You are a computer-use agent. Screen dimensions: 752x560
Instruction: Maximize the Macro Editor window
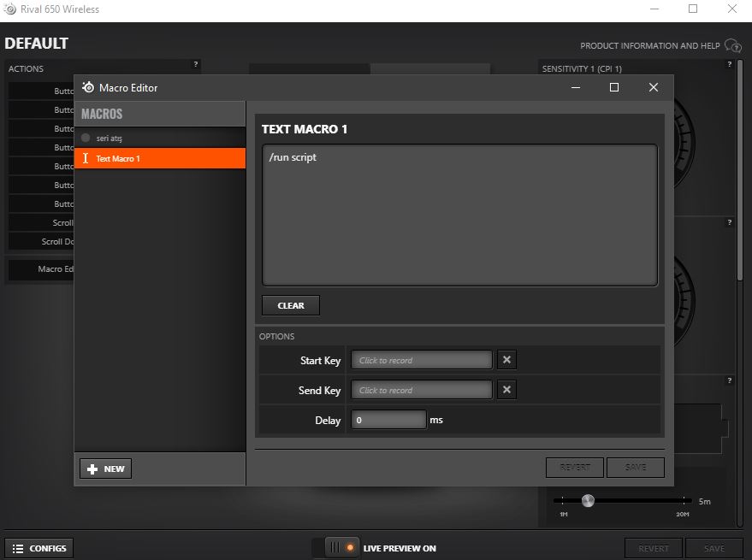(x=613, y=87)
